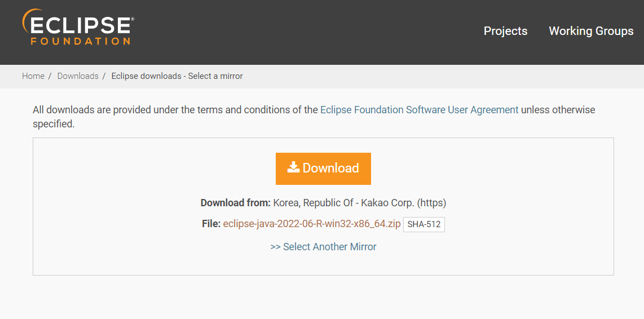Click the >> chevrons before Select Another Mirror
The height and width of the screenshot is (319, 644).
coord(275,247)
